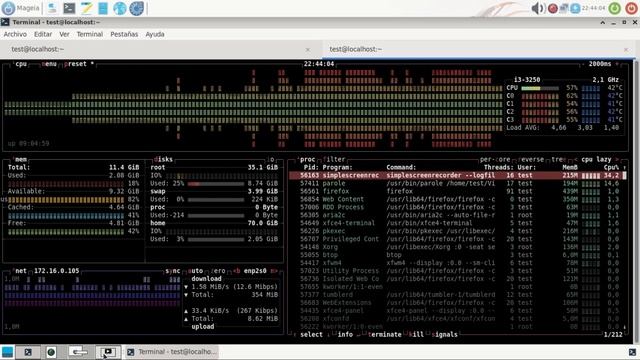Screen dimensions: 640x360
Task: Switch to fourth workspace with recorder window
Action: 108,352
